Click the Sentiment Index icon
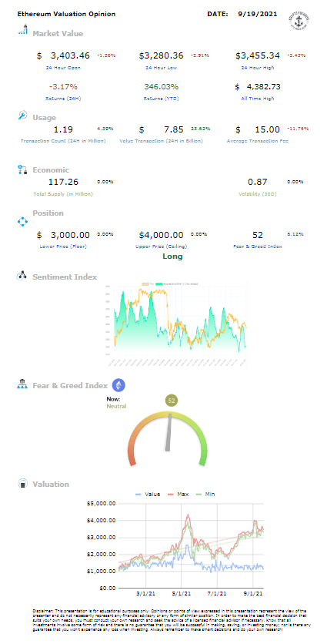Viewport: 327px width, 644px height. [x=22, y=276]
